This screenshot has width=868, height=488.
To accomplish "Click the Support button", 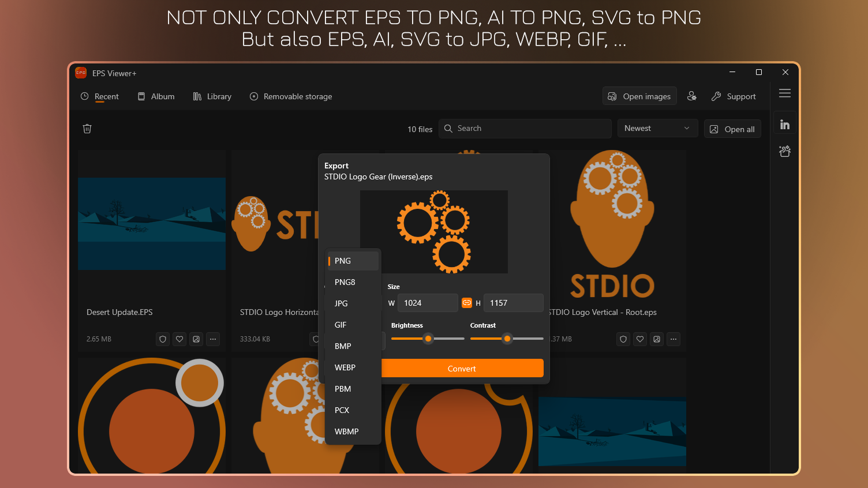I will (x=734, y=96).
